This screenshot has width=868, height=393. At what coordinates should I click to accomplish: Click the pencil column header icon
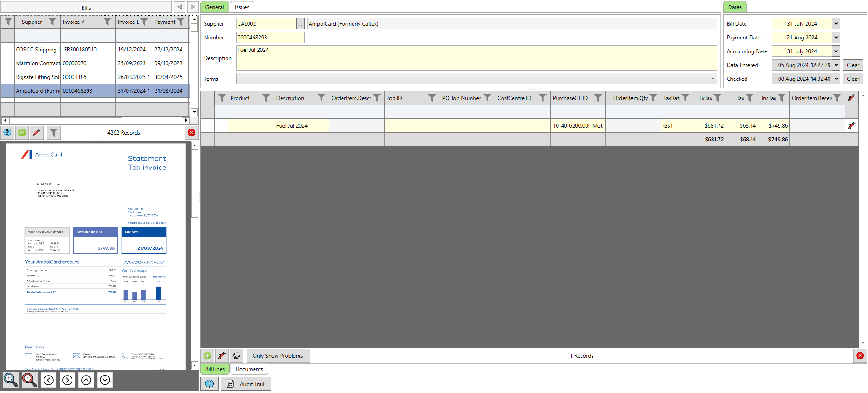(851, 98)
